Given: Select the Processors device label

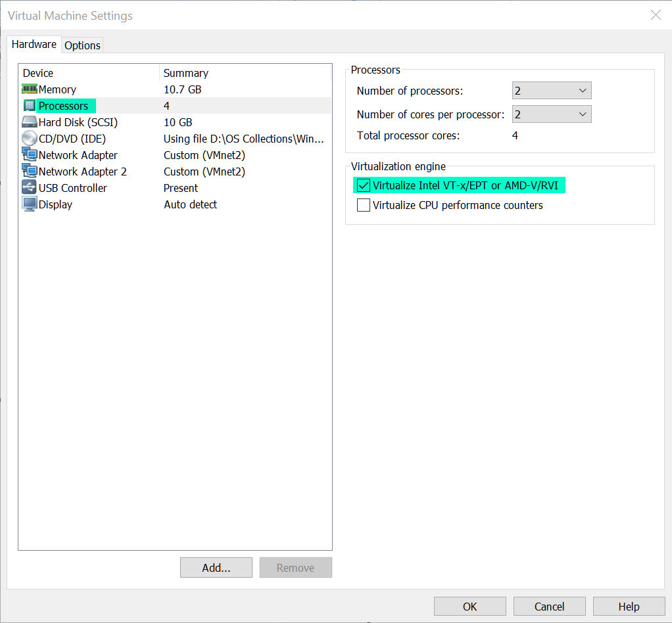Looking at the screenshot, I should pyautogui.click(x=63, y=106).
